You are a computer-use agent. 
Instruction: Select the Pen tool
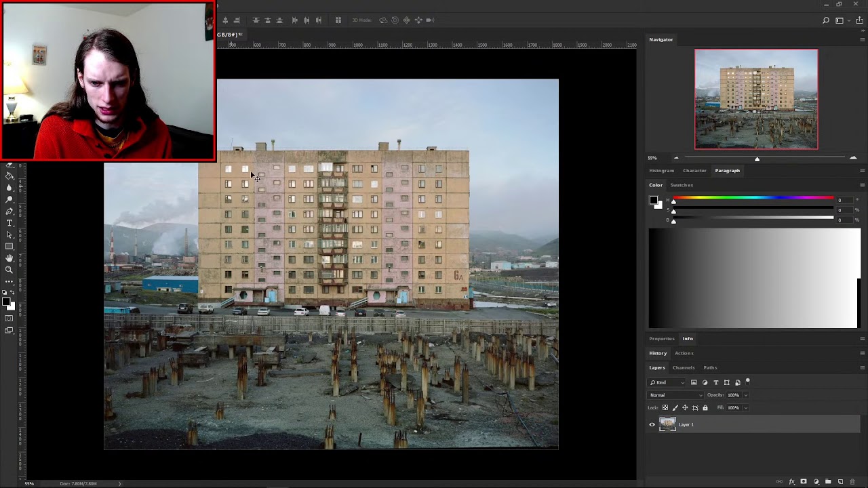point(9,211)
